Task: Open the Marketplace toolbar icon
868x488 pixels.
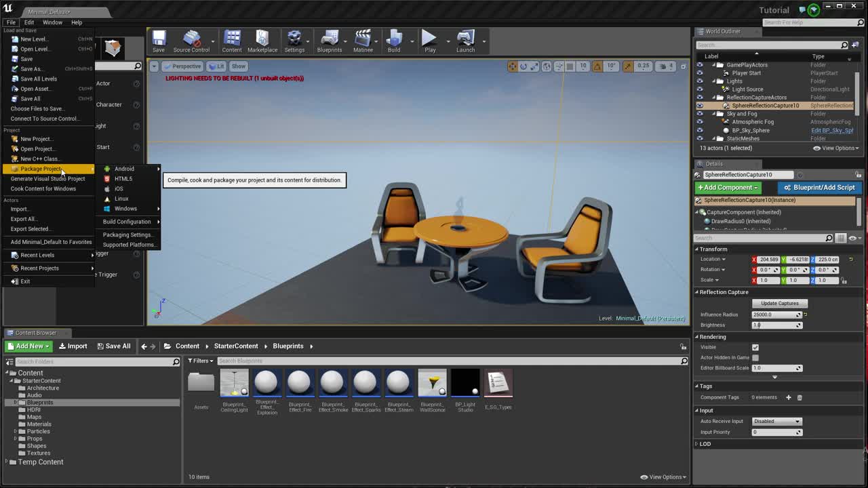Action: [262, 41]
